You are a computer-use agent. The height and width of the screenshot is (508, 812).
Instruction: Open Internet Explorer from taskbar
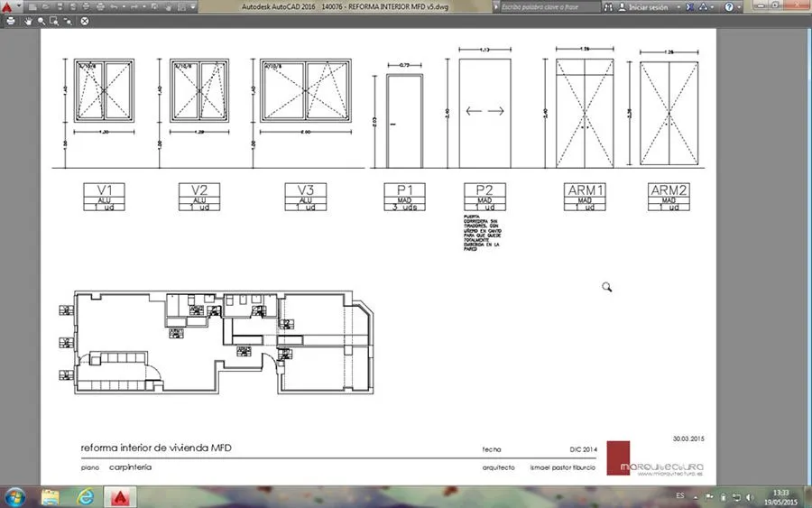86,497
